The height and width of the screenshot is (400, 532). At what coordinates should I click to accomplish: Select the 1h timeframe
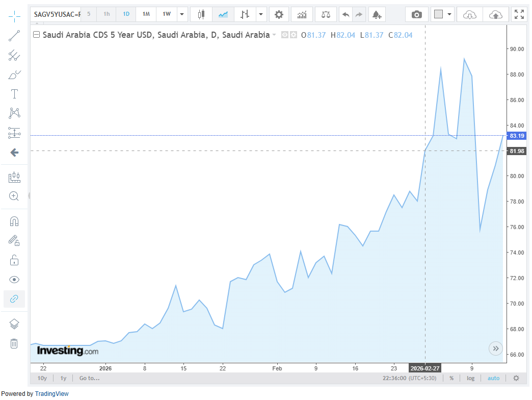(107, 14)
